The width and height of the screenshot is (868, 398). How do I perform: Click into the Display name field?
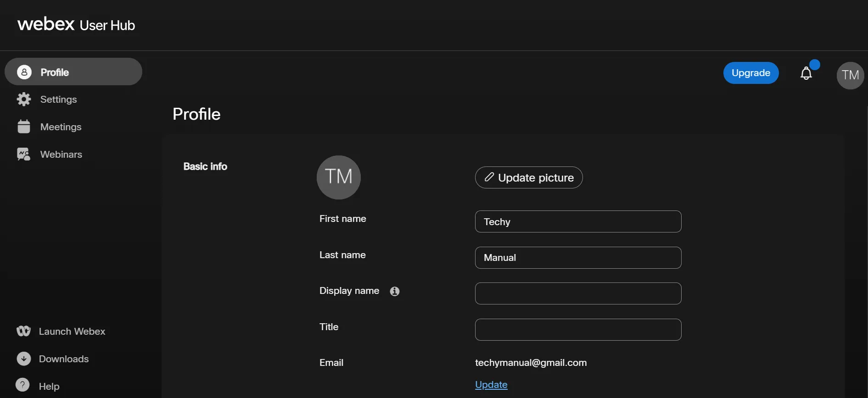coord(578,293)
